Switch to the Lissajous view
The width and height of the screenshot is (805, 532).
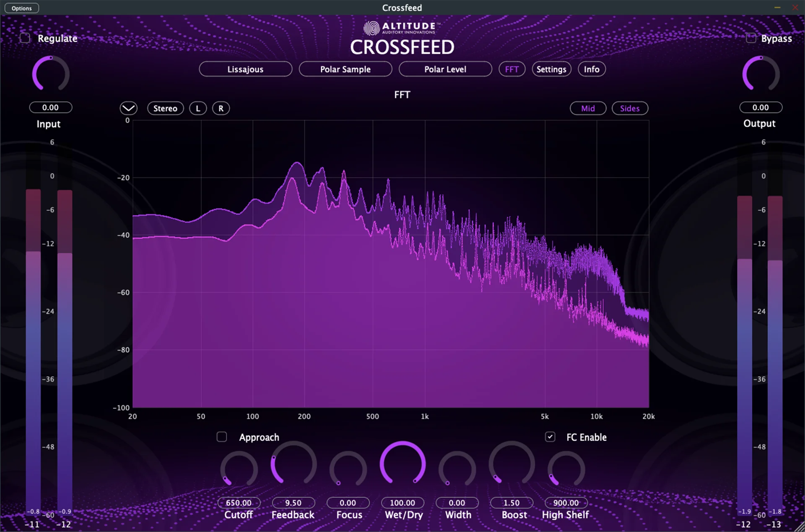pyautogui.click(x=245, y=69)
